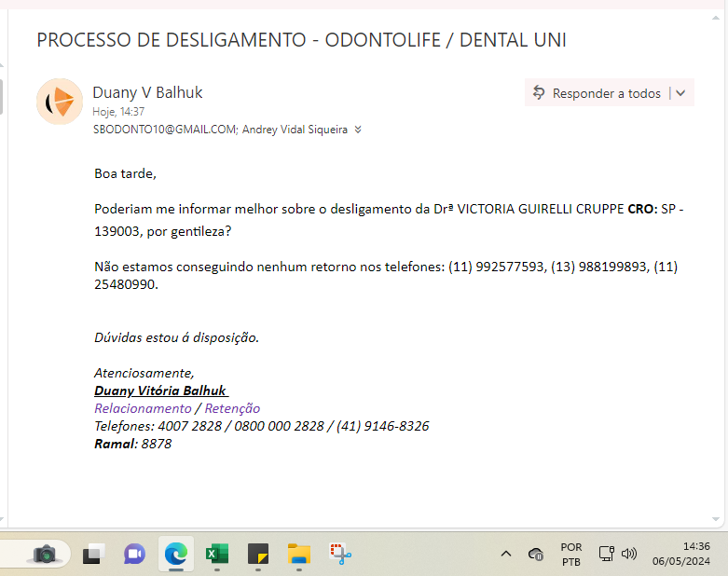728x576 pixels.
Task: Click the Telefones line in signature
Action: click(x=261, y=426)
